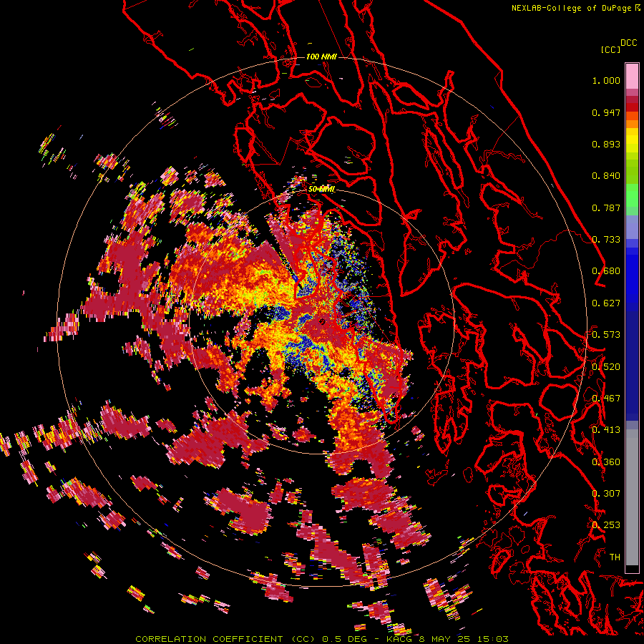
Task: Click the 0.840 scale value
Action: (x=606, y=176)
